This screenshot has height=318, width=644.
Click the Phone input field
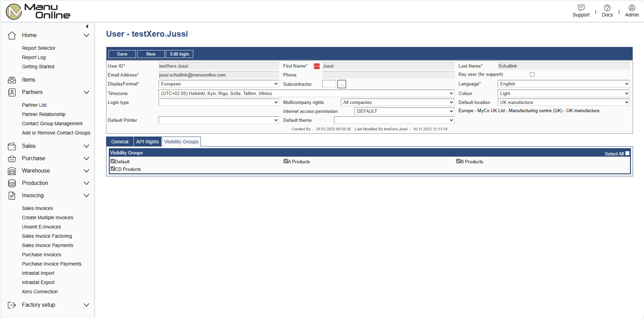tap(388, 75)
